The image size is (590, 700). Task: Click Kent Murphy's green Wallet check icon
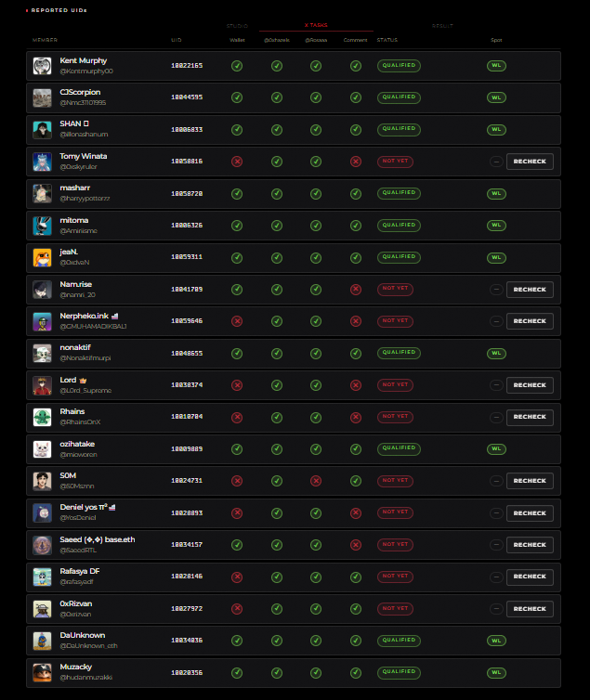[237, 66]
